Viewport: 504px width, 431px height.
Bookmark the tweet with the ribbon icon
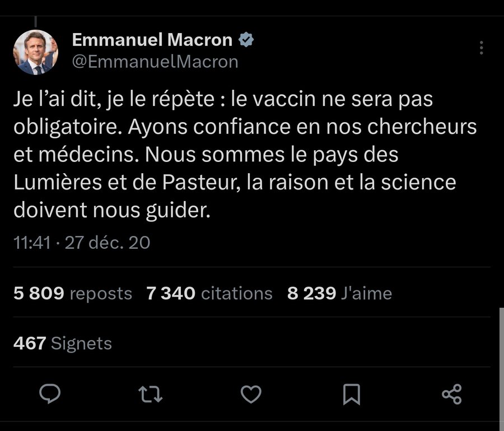tap(351, 394)
